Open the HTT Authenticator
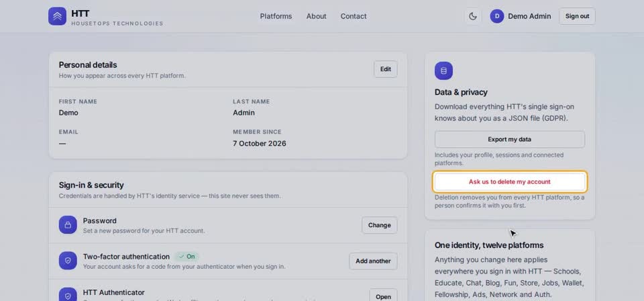The width and height of the screenshot is (644, 301). 383,295
